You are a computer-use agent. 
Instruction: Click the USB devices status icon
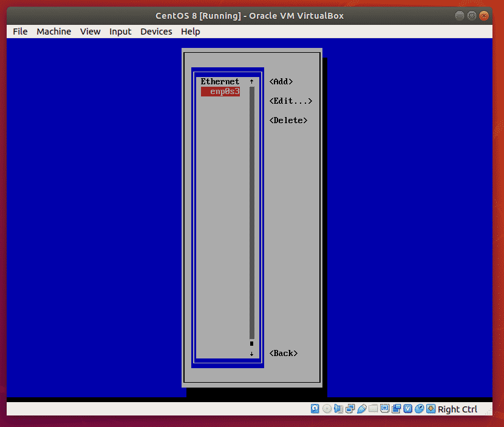coord(361,409)
